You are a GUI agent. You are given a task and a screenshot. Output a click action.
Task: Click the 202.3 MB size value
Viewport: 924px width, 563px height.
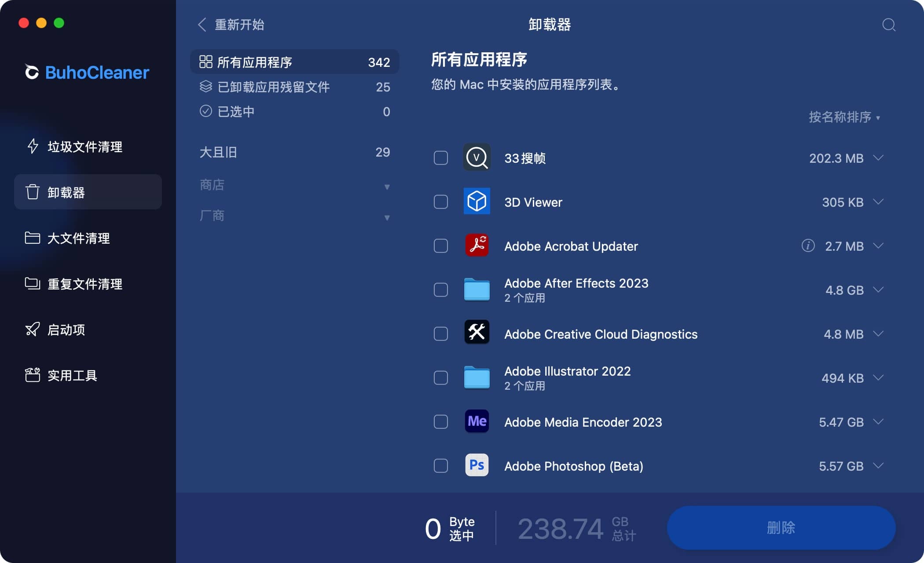pyautogui.click(x=836, y=158)
